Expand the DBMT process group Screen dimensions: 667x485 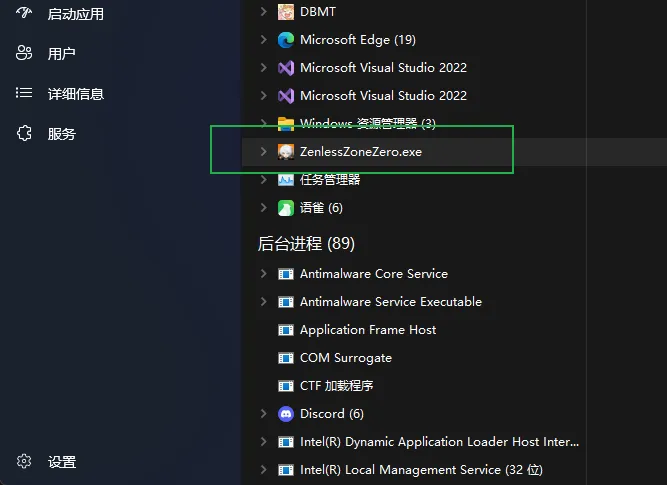pyautogui.click(x=264, y=11)
